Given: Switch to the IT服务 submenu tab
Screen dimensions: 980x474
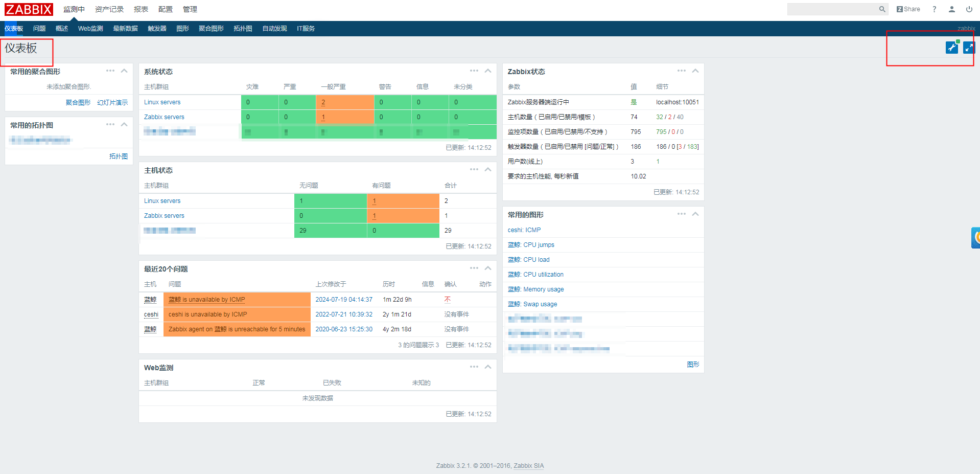Looking at the screenshot, I should point(306,29).
